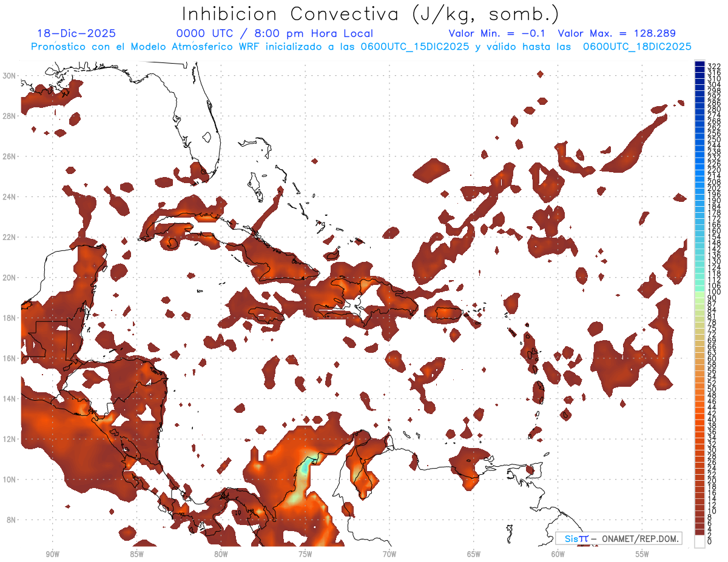Viewport: 728px width, 562px height.
Task: Pick the white swatch at colorbar bottom
Action: pos(700,541)
